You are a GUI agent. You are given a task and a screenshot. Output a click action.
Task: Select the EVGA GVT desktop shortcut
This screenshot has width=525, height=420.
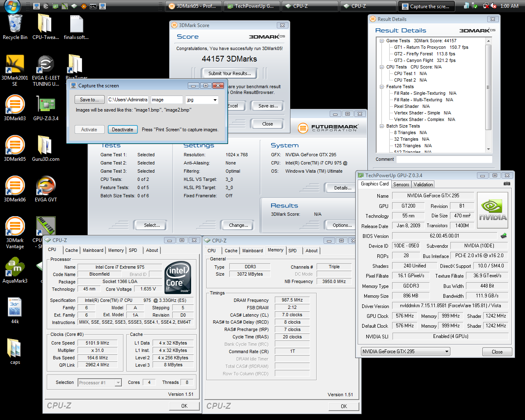coord(46,189)
